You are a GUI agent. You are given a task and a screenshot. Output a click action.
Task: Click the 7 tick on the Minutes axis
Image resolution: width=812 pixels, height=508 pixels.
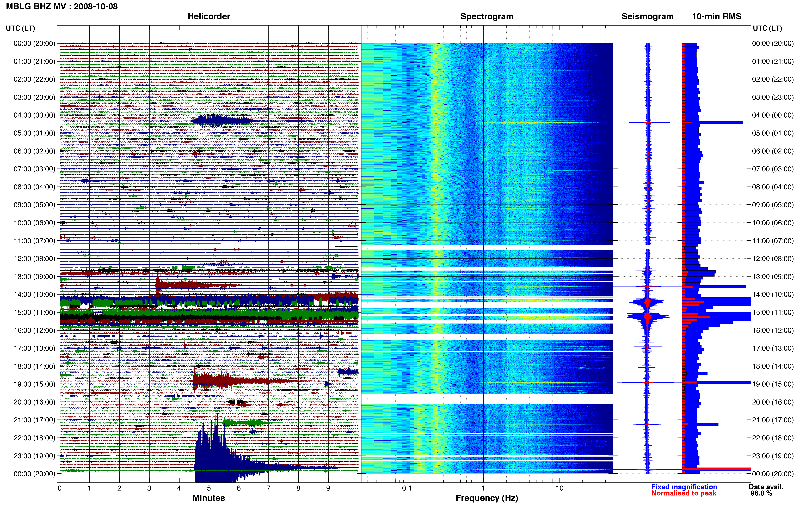269,488
